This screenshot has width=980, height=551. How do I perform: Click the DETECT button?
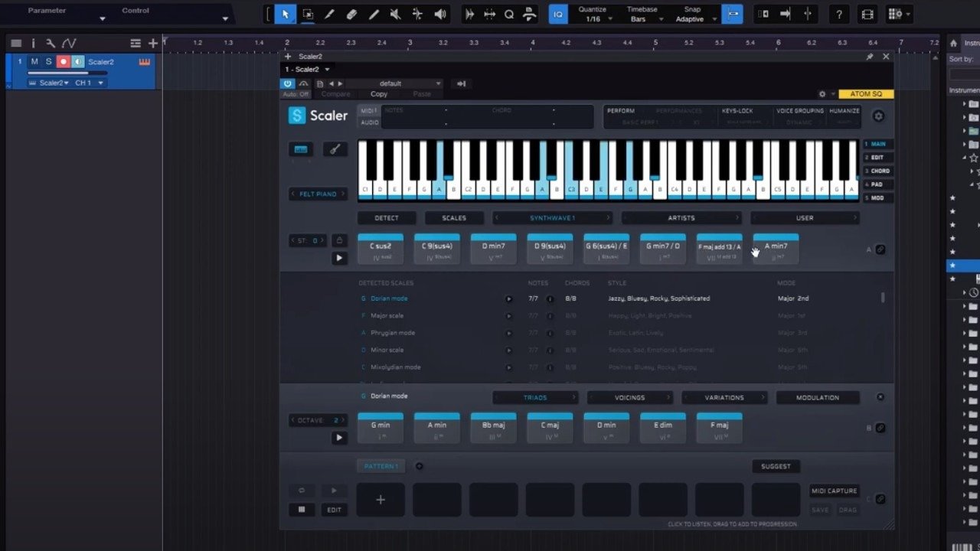coord(387,218)
